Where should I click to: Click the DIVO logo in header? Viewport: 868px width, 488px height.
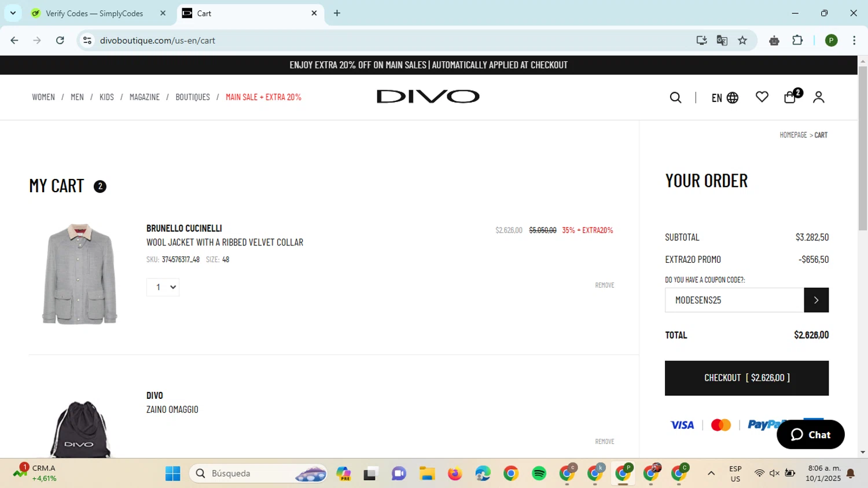click(428, 96)
